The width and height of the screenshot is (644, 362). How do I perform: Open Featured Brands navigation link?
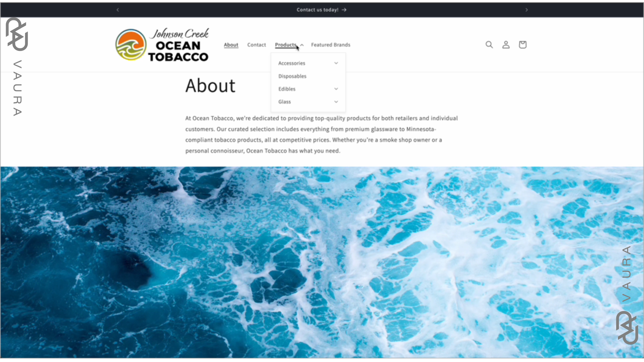point(331,45)
